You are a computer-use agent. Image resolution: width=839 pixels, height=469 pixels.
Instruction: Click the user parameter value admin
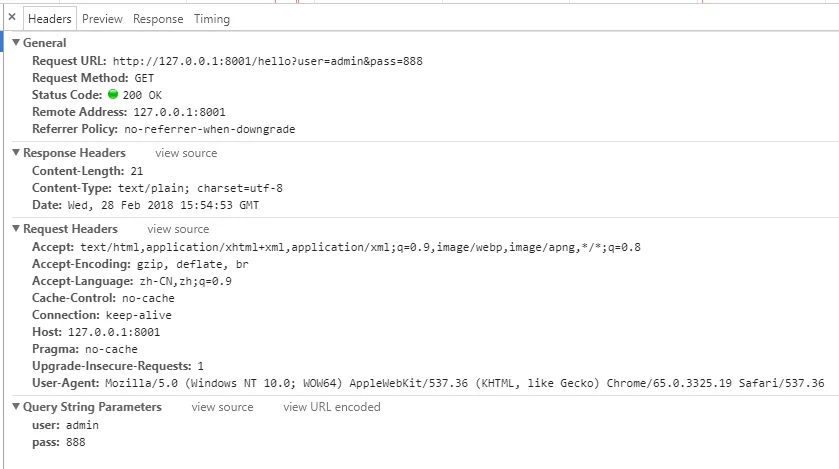[x=82, y=425]
